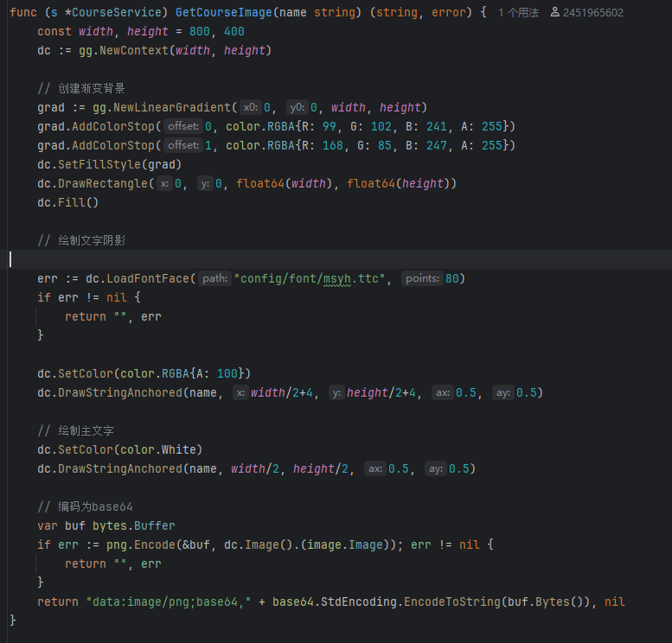672x643 pixels.
Task: Click the value 800 in the const line
Action: click(199, 32)
